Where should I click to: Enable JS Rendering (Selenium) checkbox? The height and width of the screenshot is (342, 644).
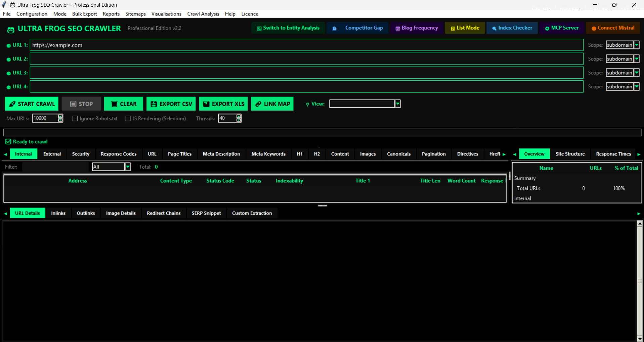(128, 118)
